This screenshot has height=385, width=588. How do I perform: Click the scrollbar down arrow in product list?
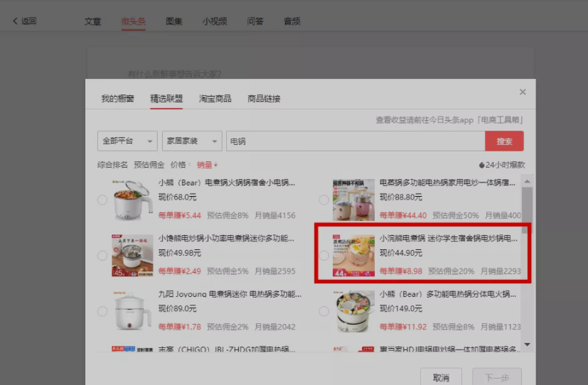click(x=527, y=345)
